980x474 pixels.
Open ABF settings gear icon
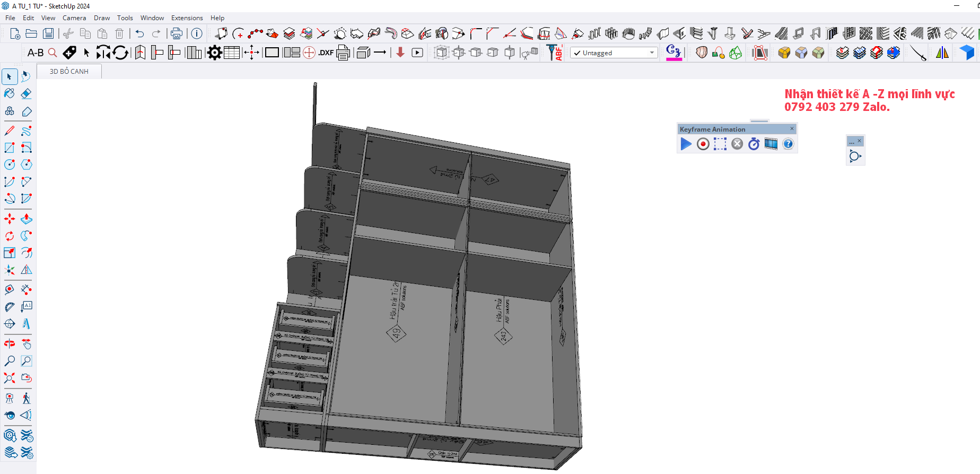coord(214,53)
